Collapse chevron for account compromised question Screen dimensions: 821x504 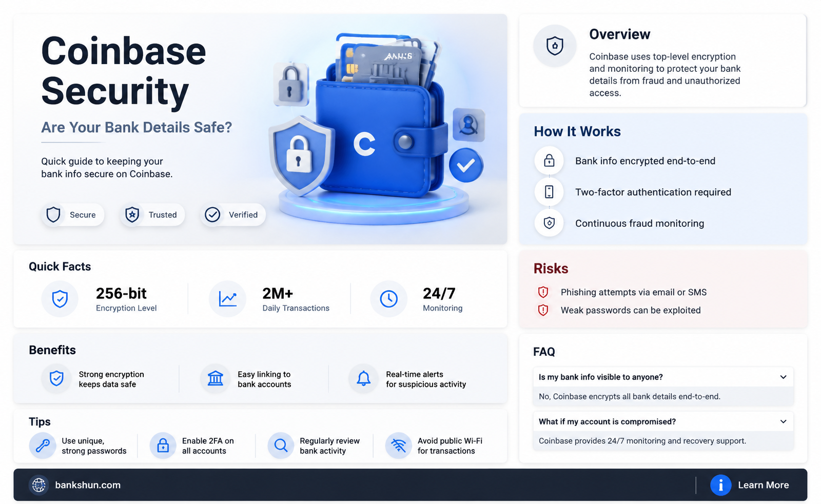click(783, 421)
